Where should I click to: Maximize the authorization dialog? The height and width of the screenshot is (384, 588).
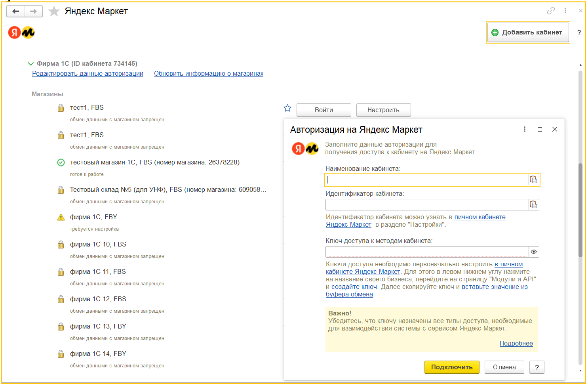(540, 129)
